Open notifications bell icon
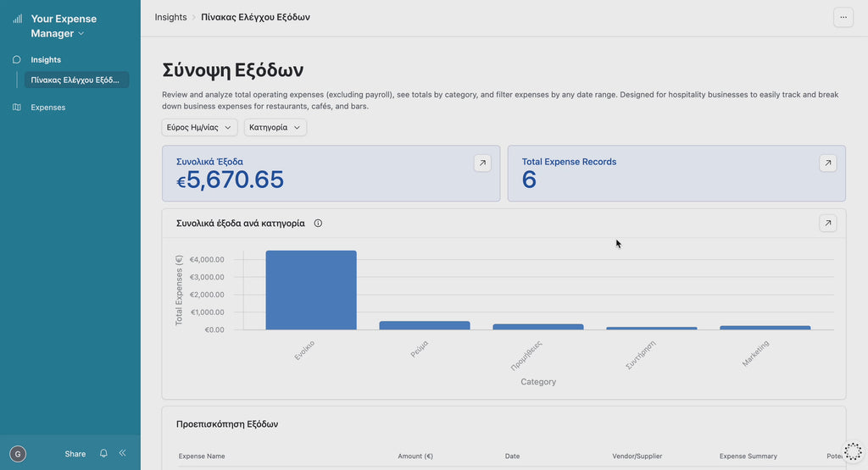 pos(103,454)
